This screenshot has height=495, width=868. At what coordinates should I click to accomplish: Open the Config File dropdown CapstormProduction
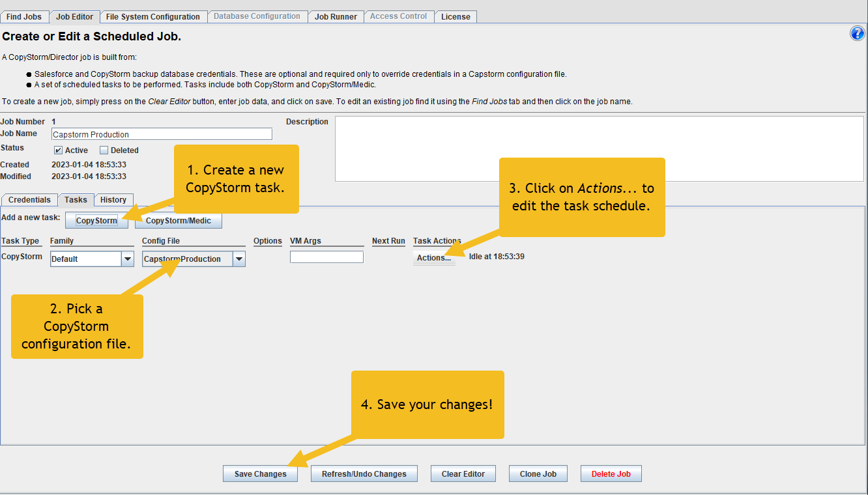tap(194, 259)
